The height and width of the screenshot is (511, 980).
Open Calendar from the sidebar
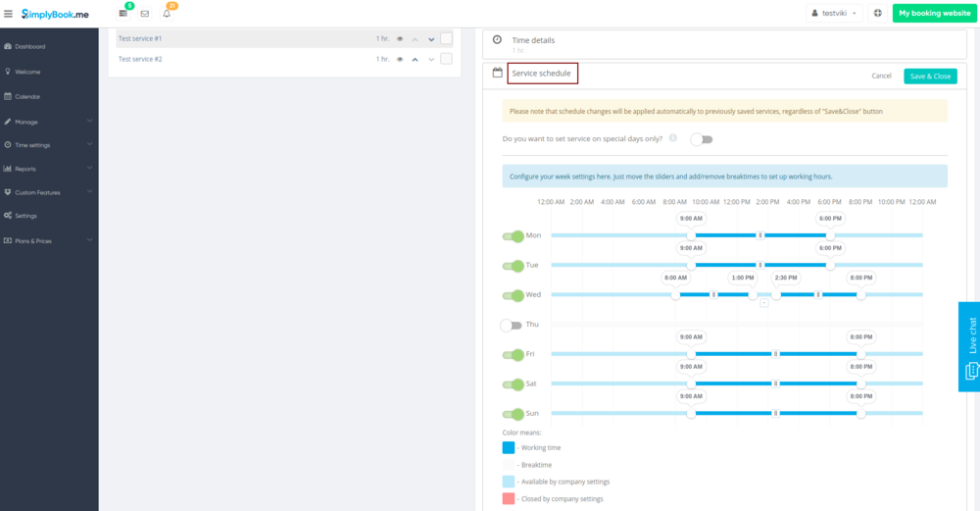[27, 96]
